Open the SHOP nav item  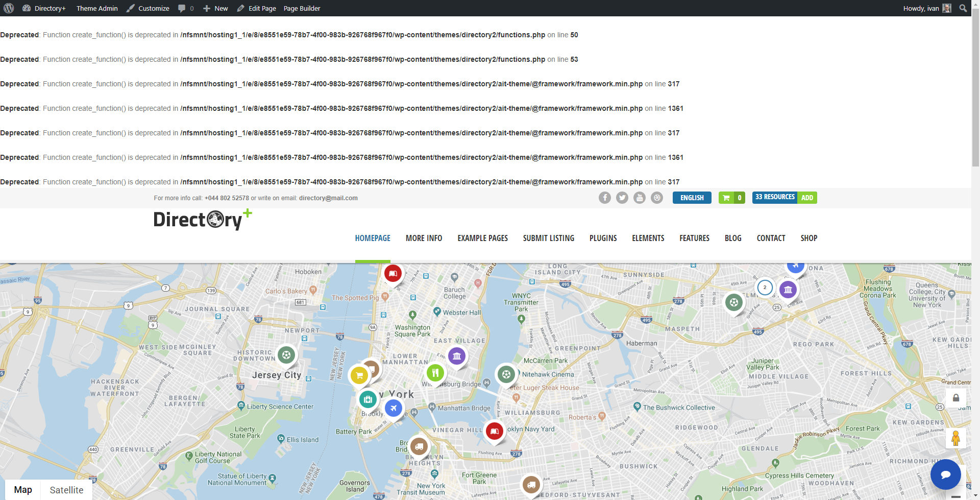(x=809, y=238)
